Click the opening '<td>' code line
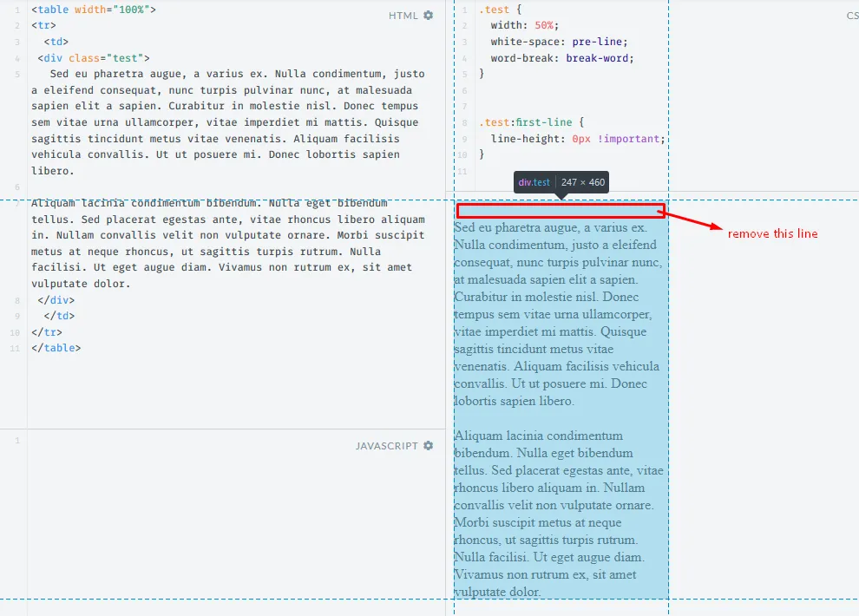859x616 pixels. 56,42
